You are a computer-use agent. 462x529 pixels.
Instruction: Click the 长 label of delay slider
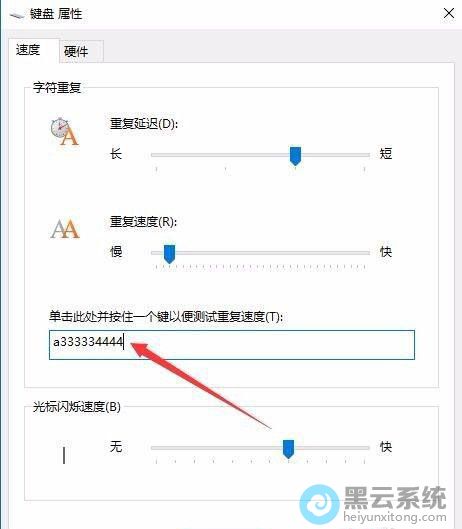(116, 154)
